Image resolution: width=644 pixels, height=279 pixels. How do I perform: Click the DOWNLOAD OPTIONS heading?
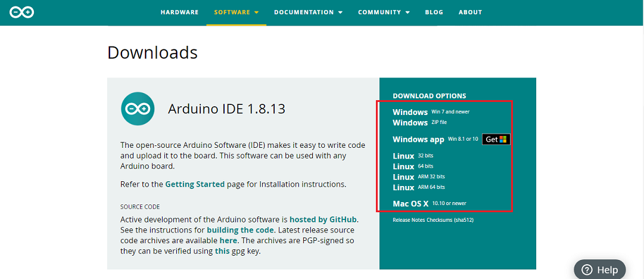pos(429,96)
